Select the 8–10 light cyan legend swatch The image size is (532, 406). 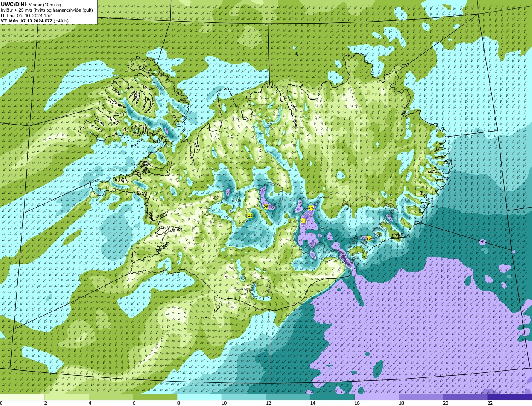[x=199, y=397]
